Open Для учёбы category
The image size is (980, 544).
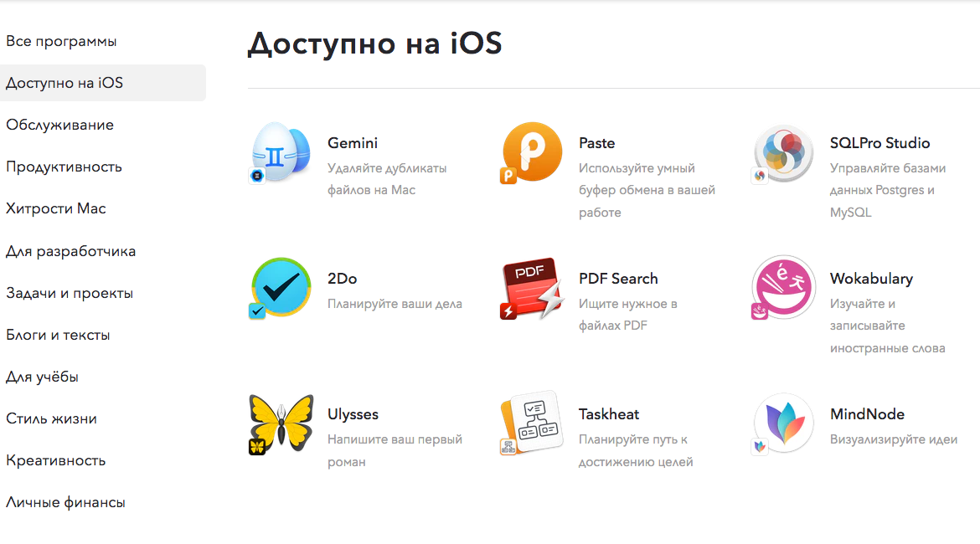pyautogui.click(x=43, y=377)
